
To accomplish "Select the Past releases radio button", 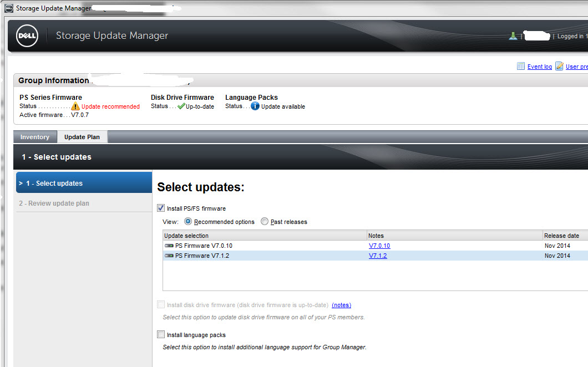I will (x=265, y=222).
